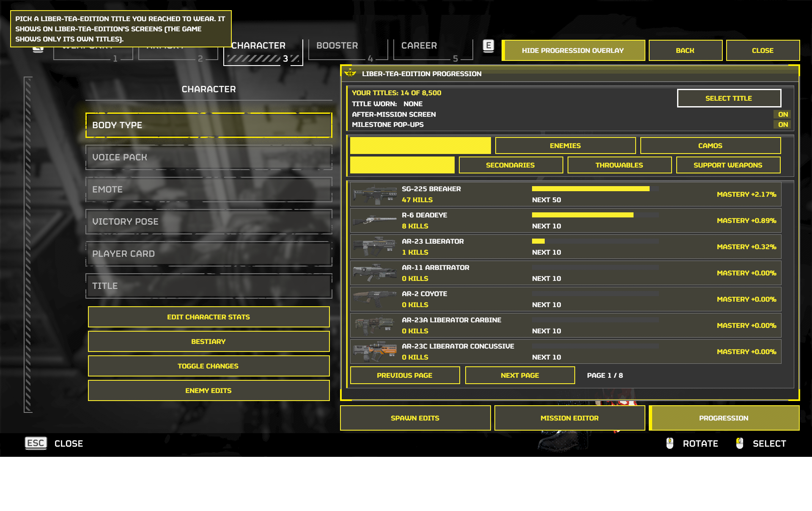Image resolution: width=812 pixels, height=511 pixels.
Task: Click the mouse icon next to SELECT
Action: coord(740,443)
